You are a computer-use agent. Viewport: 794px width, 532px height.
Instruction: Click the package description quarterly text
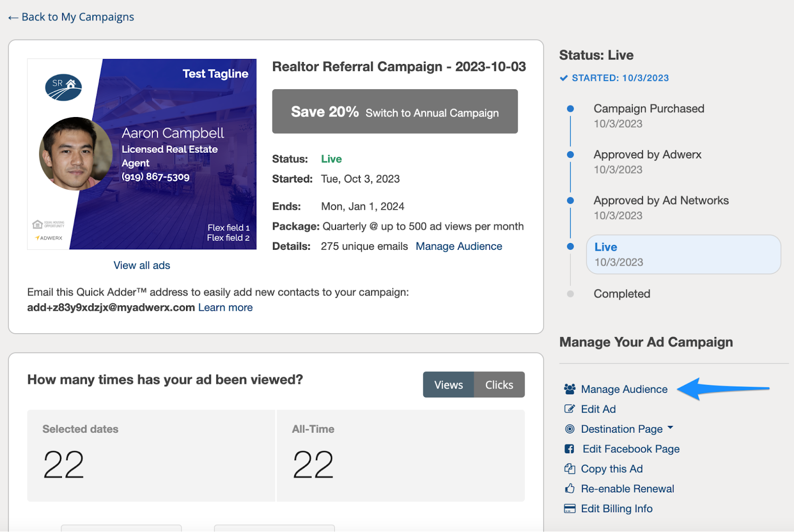coord(423,227)
